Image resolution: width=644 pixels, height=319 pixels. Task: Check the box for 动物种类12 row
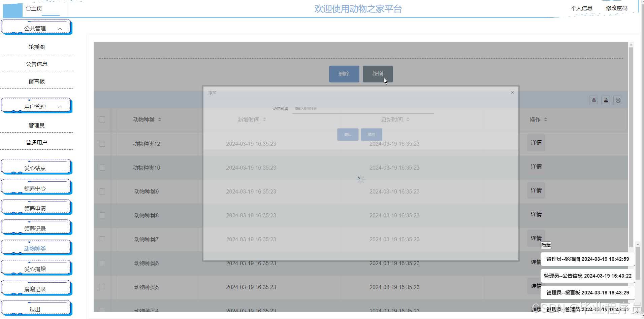point(102,144)
